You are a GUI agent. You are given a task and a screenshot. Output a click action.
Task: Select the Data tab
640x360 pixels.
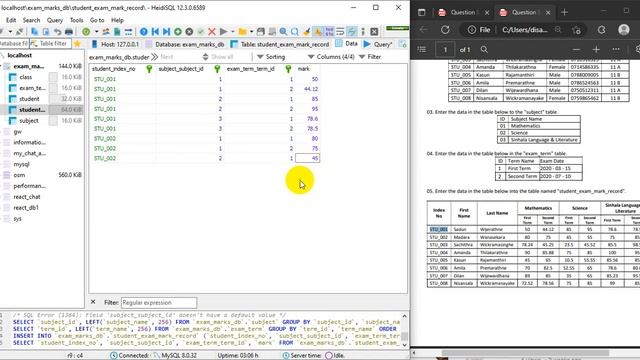click(347, 44)
